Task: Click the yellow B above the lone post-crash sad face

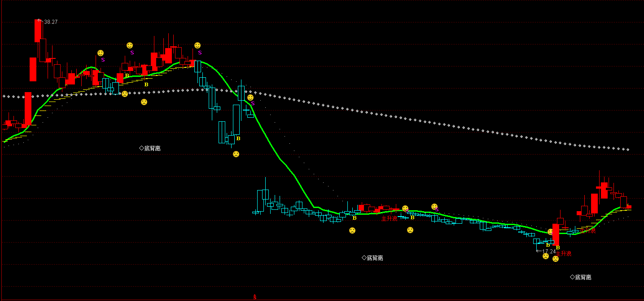Action: (x=238, y=138)
